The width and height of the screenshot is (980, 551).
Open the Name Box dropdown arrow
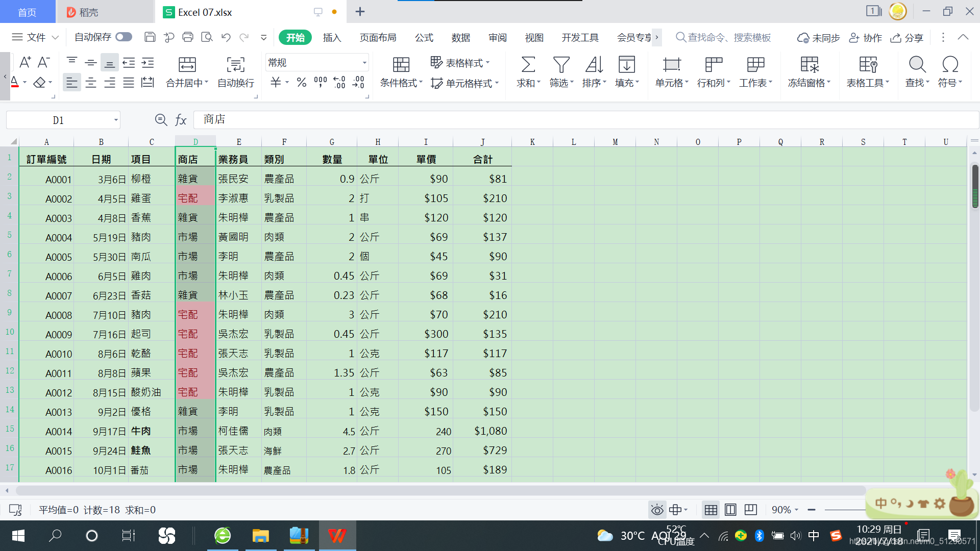pos(116,120)
